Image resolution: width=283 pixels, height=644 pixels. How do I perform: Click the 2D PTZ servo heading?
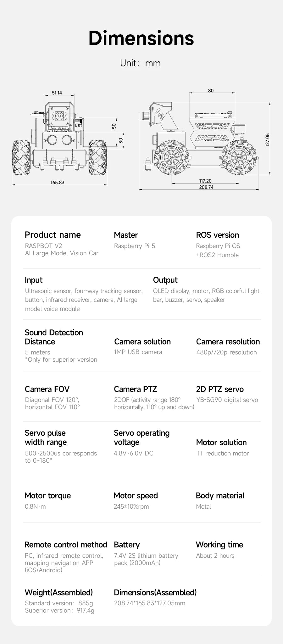(x=220, y=389)
